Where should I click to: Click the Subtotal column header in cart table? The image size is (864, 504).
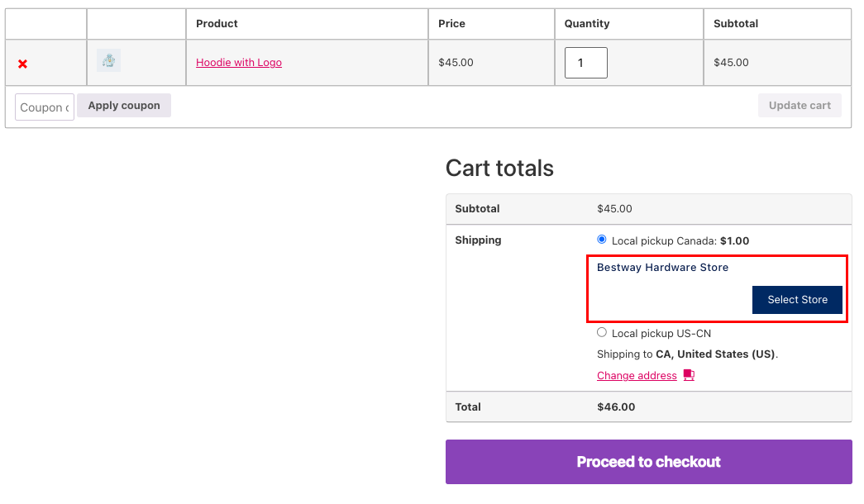click(x=736, y=24)
